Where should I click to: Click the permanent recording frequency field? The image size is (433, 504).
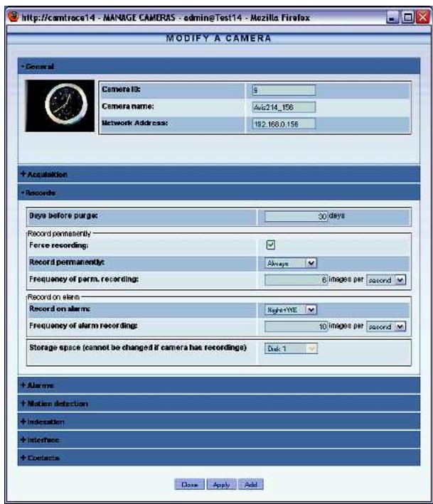point(296,279)
